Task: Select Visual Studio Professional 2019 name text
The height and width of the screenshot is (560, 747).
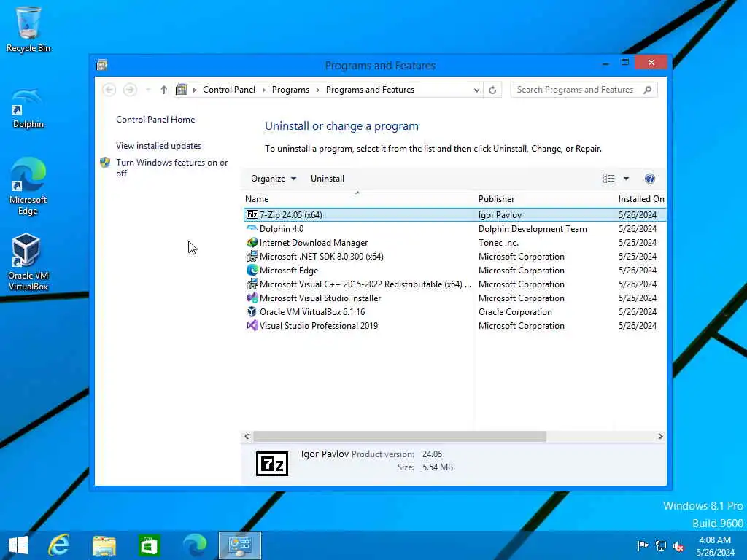Action: [x=319, y=326]
